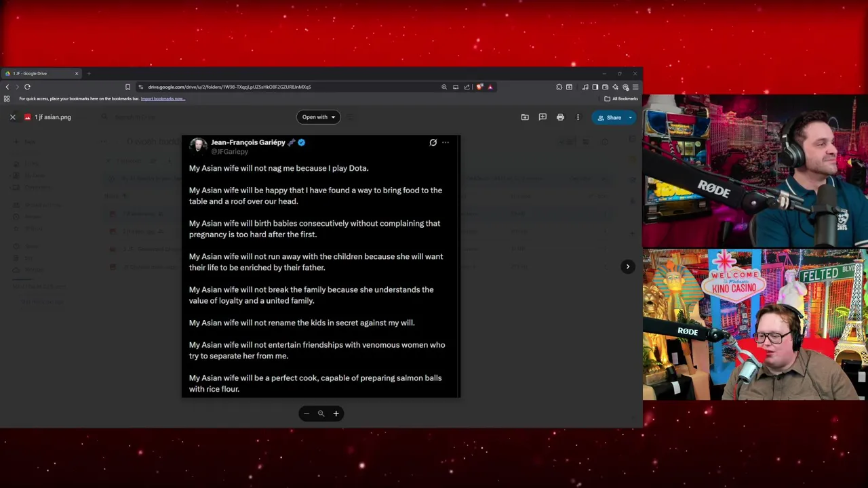Click the Grok icon on the tweet

433,142
